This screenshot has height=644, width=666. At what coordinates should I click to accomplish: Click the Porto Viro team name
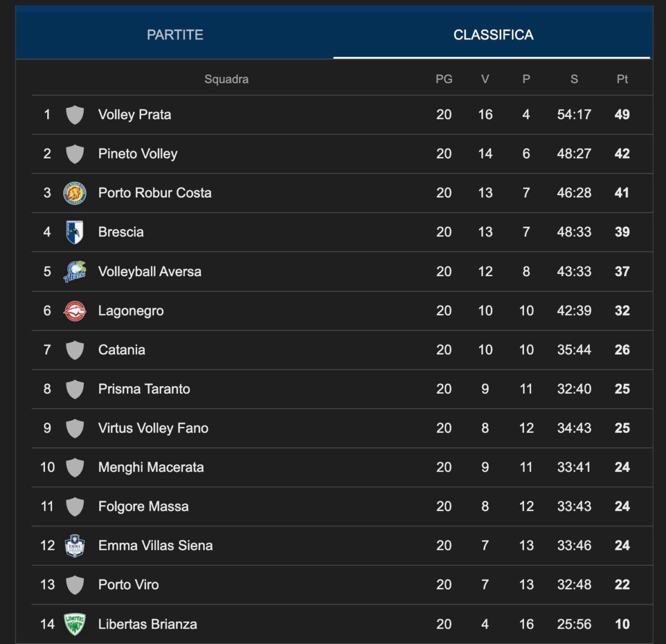click(128, 585)
